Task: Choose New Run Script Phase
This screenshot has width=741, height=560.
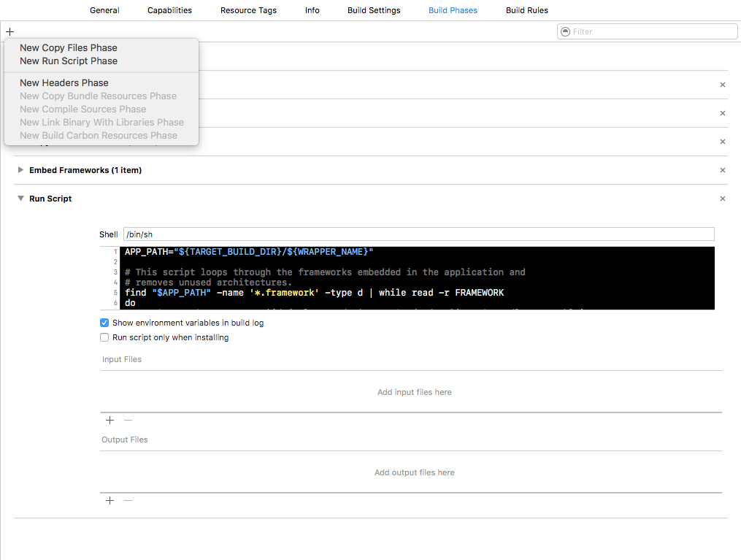Action: (x=69, y=61)
